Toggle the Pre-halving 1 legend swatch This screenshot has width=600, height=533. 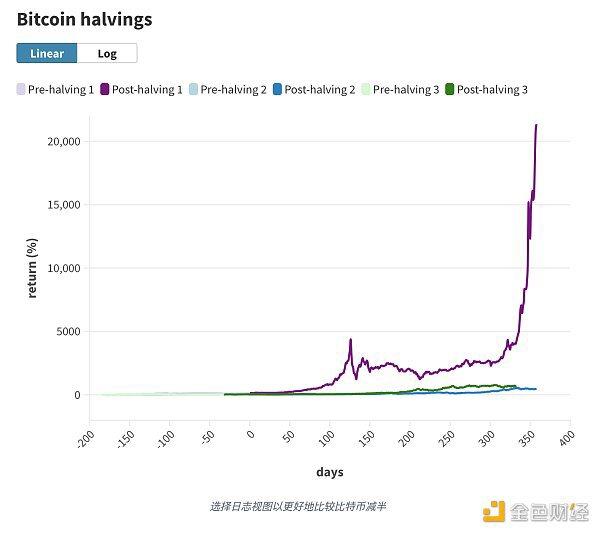pyautogui.click(x=21, y=89)
